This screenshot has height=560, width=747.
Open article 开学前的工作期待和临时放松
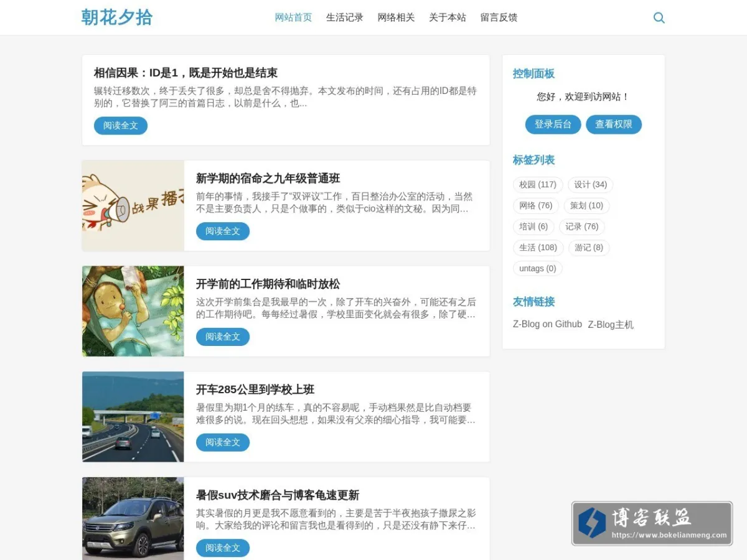click(268, 284)
